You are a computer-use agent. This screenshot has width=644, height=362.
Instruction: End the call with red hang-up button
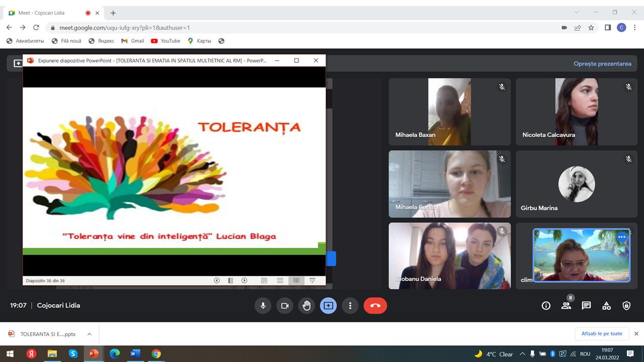375,306
